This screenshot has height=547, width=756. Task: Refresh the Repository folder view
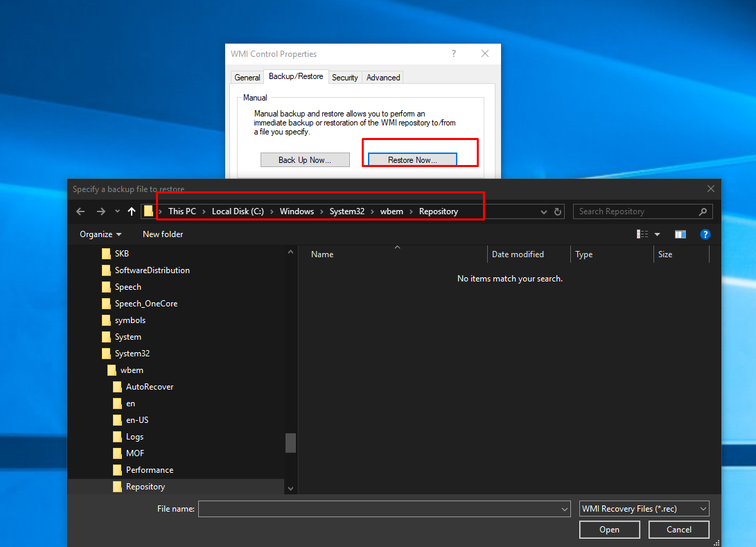point(558,211)
